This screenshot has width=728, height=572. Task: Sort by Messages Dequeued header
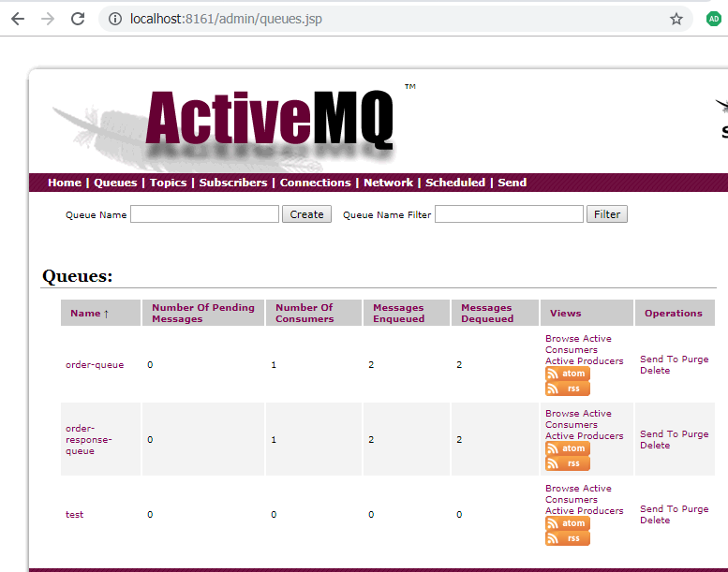point(487,313)
